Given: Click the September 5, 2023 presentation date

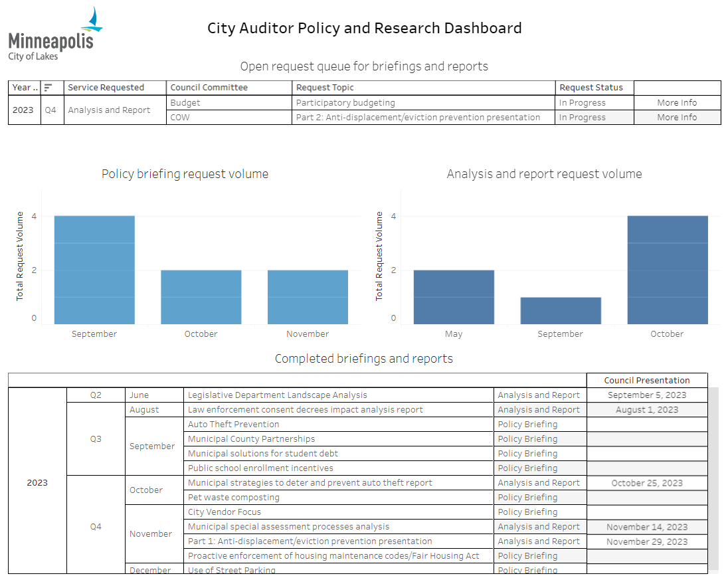Looking at the screenshot, I should [x=647, y=395].
